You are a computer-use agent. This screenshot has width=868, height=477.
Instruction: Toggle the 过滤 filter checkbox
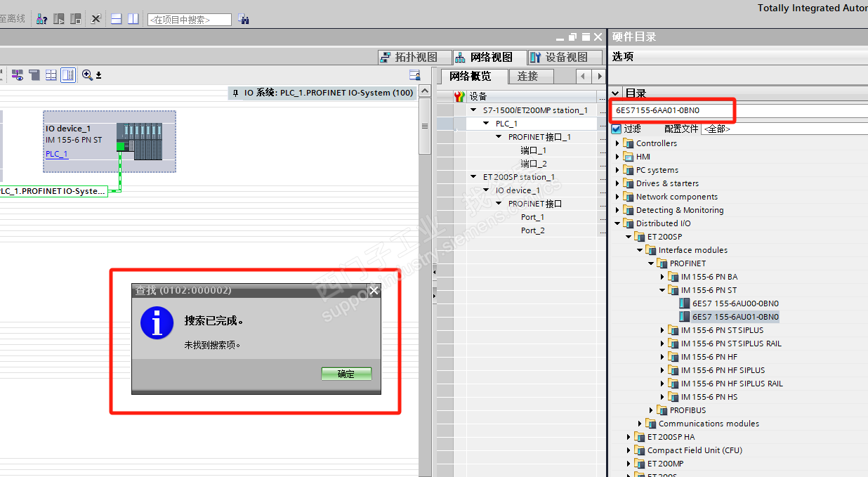click(617, 129)
